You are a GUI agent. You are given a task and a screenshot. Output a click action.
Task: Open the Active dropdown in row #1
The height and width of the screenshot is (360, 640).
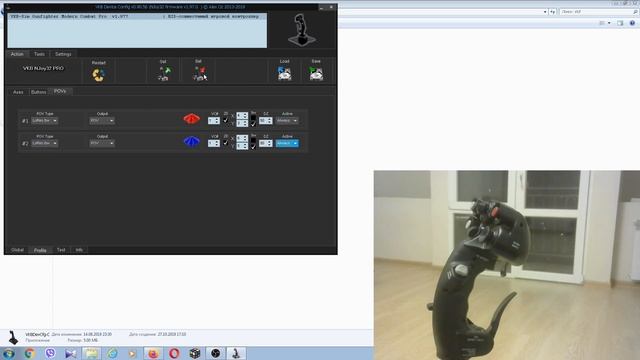pos(287,121)
